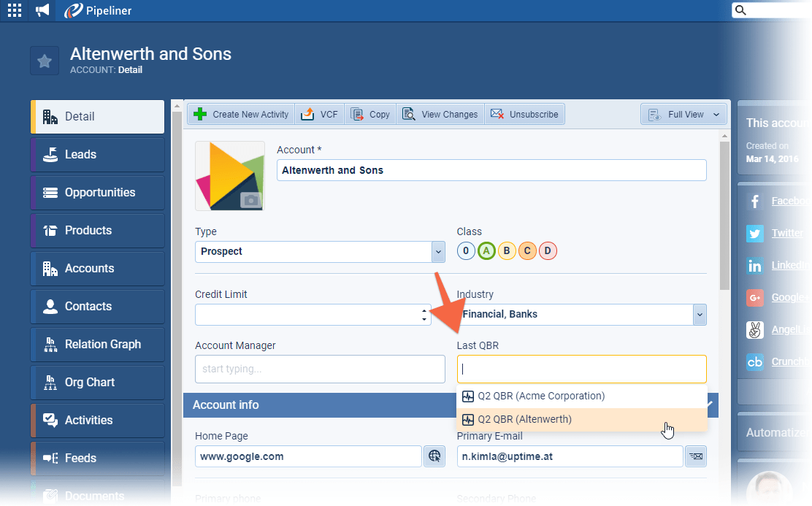Click the Credit Limit increment stepper arrow

424,312
